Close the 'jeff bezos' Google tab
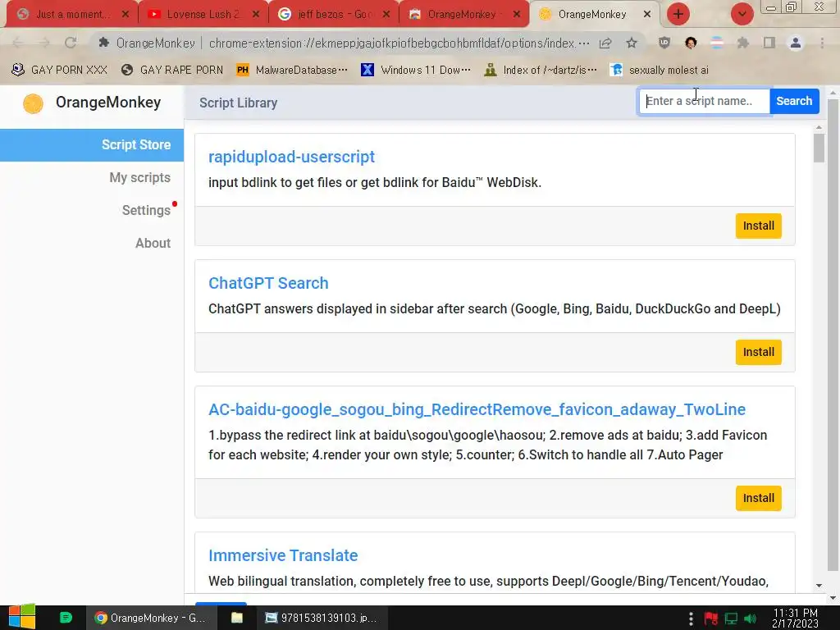The image size is (840, 630). (x=386, y=15)
